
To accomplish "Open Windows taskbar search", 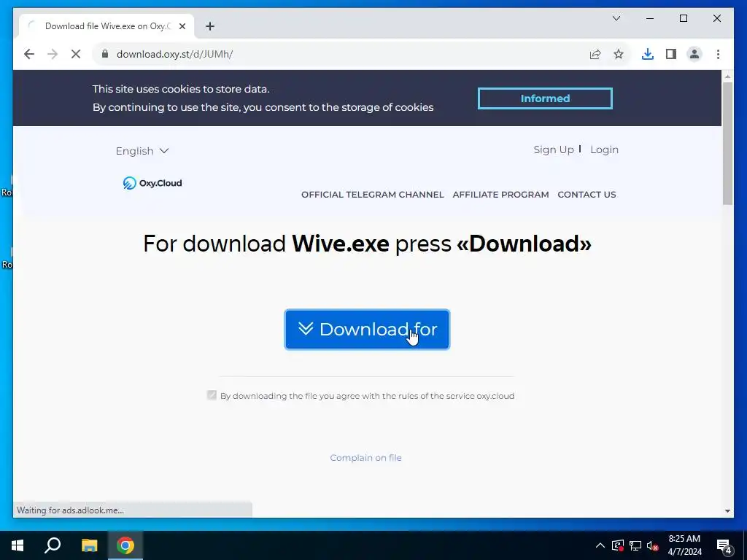I will [x=53, y=545].
